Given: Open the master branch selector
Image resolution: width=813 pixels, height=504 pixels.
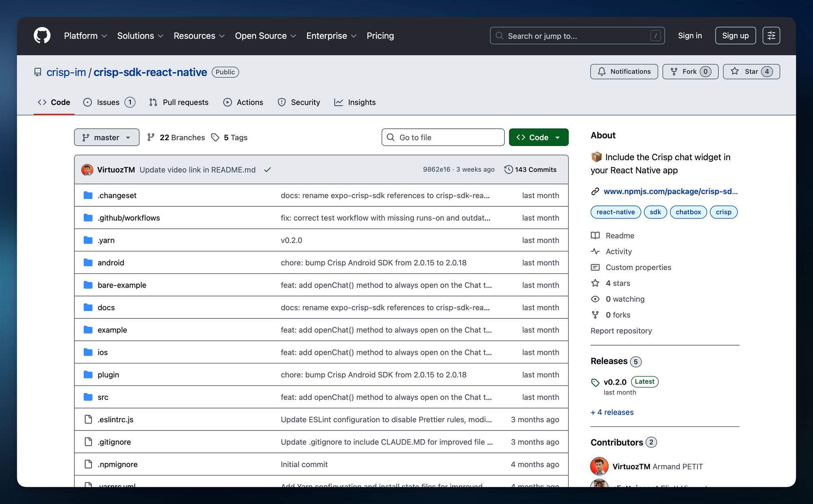Looking at the screenshot, I should [x=107, y=137].
